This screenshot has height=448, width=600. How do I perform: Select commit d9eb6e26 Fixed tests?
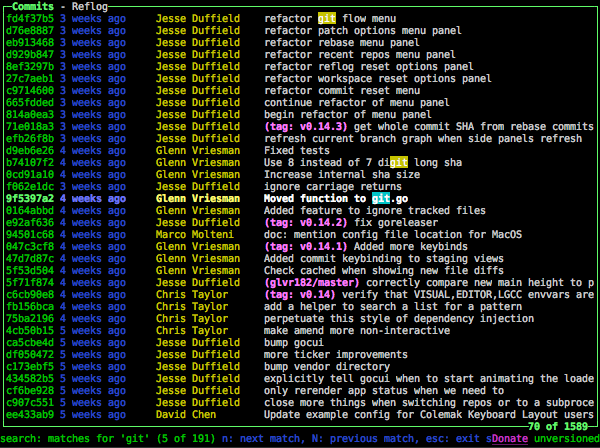click(300, 150)
